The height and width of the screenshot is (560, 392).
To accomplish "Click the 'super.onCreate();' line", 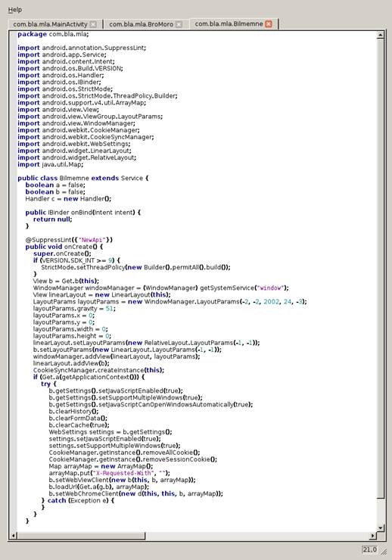I will tap(62, 254).
